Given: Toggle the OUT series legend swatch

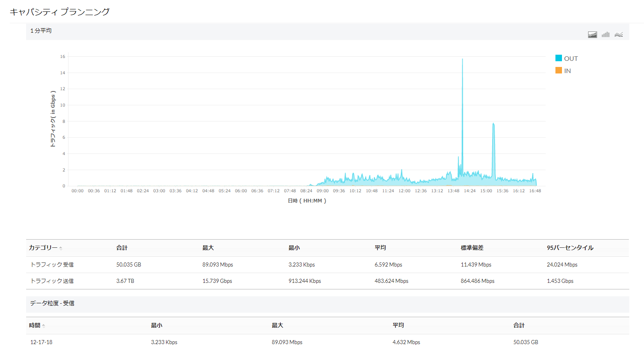Looking at the screenshot, I should pyautogui.click(x=559, y=58).
